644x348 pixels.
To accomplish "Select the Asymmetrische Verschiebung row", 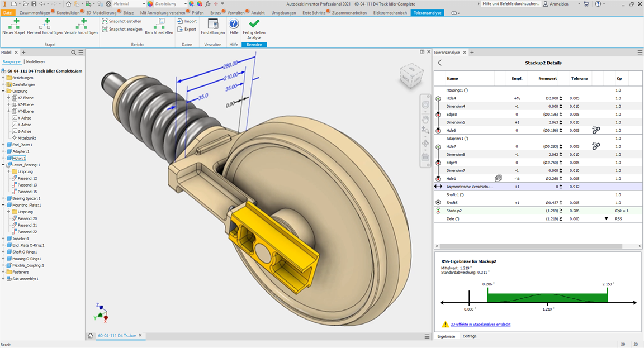I will coord(470,187).
